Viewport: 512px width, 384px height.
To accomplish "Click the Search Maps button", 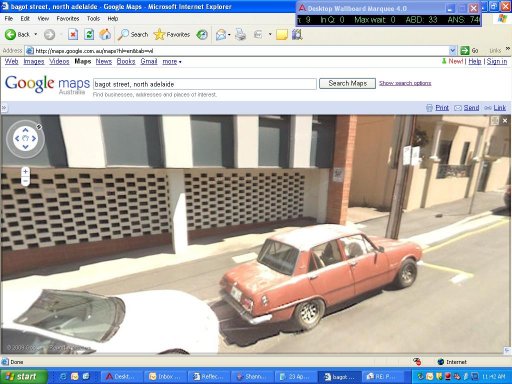I will coord(347,83).
